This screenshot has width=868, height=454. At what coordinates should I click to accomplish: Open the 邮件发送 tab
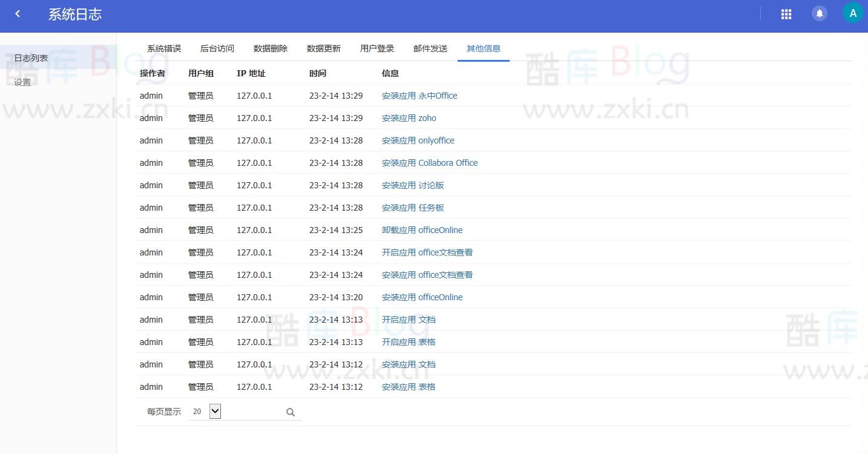[430, 48]
